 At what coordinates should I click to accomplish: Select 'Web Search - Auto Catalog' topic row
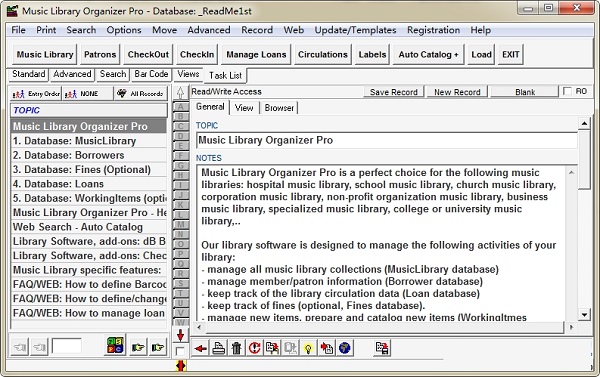tap(88, 227)
